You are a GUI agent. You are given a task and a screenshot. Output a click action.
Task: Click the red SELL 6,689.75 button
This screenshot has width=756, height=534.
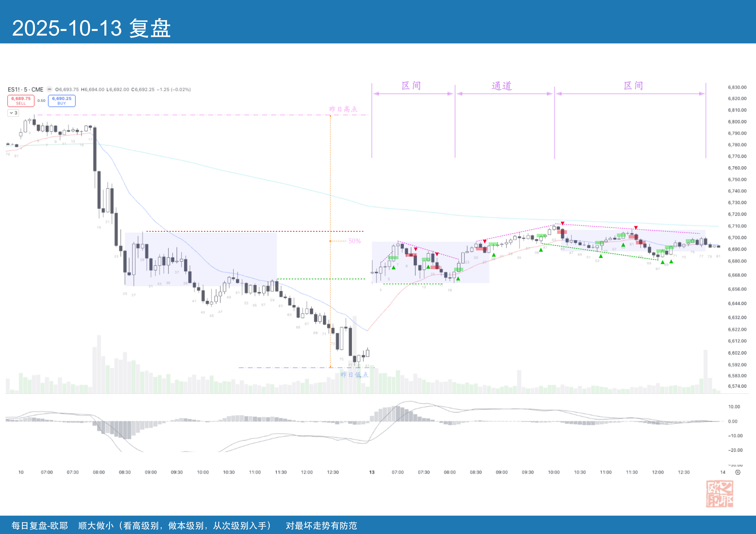(x=21, y=101)
